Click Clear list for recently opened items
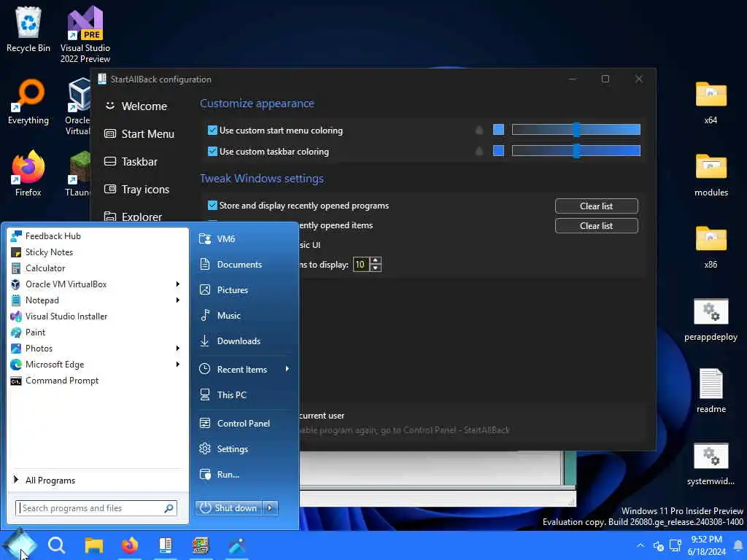 597,226
